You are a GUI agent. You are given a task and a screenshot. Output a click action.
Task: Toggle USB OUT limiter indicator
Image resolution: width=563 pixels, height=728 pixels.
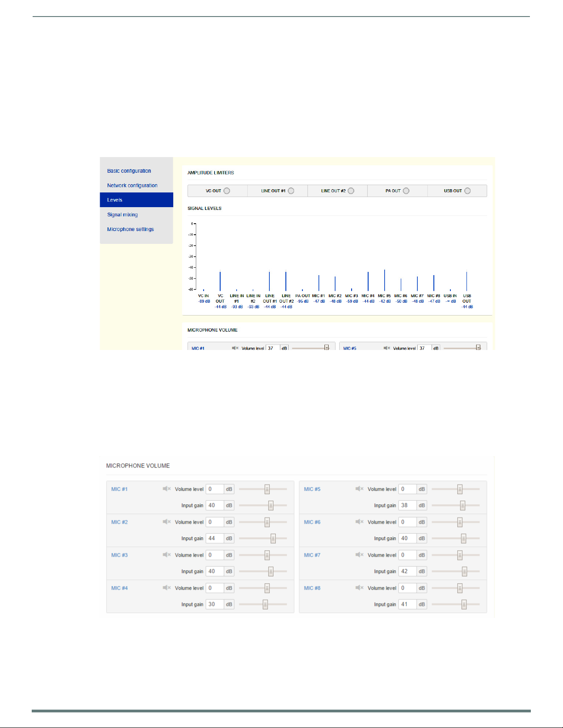click(467, 191)
